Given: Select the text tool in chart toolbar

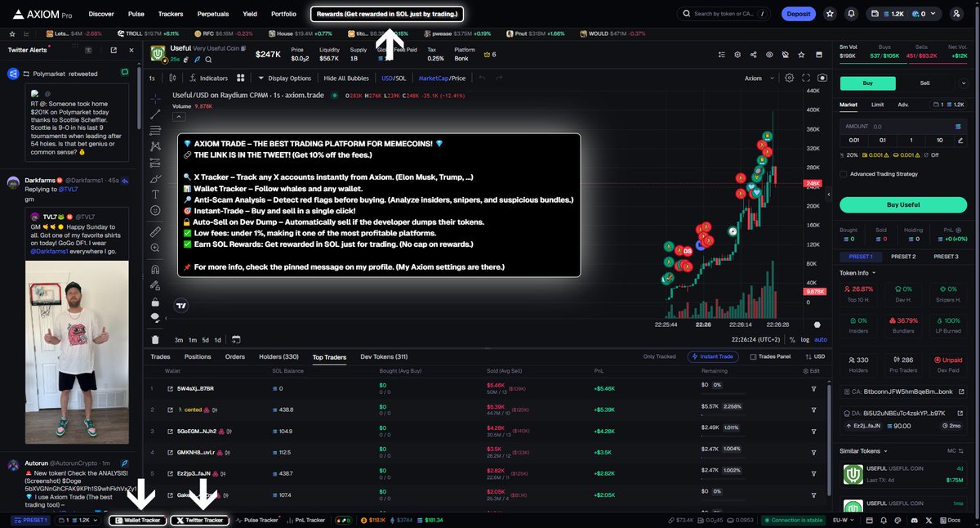Looking at the screenshot, I should coord(155,195).
